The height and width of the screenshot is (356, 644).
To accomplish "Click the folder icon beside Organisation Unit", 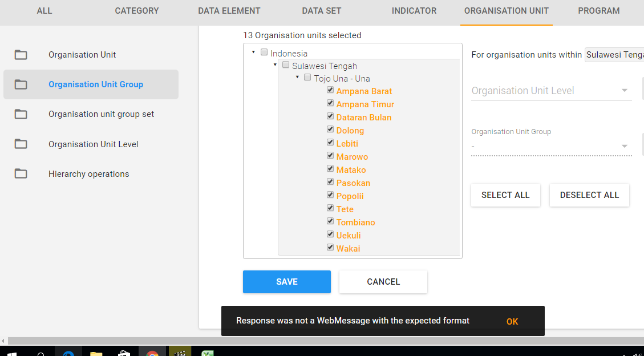I will (21, 55).
